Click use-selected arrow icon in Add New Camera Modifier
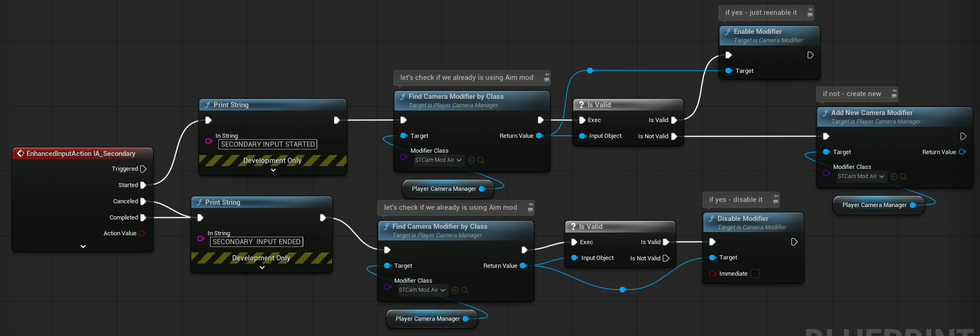 click(x=894, y=176)
